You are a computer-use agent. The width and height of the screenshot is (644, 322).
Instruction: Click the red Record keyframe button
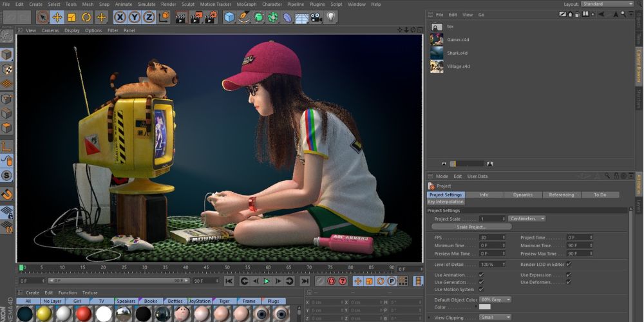tap(332, 281)
